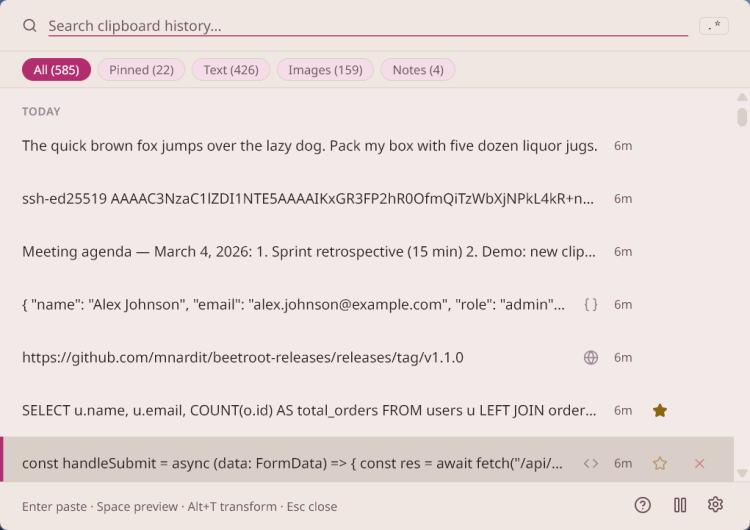
Task: Select the quick brown fox entry
Action: pos(310,145)
